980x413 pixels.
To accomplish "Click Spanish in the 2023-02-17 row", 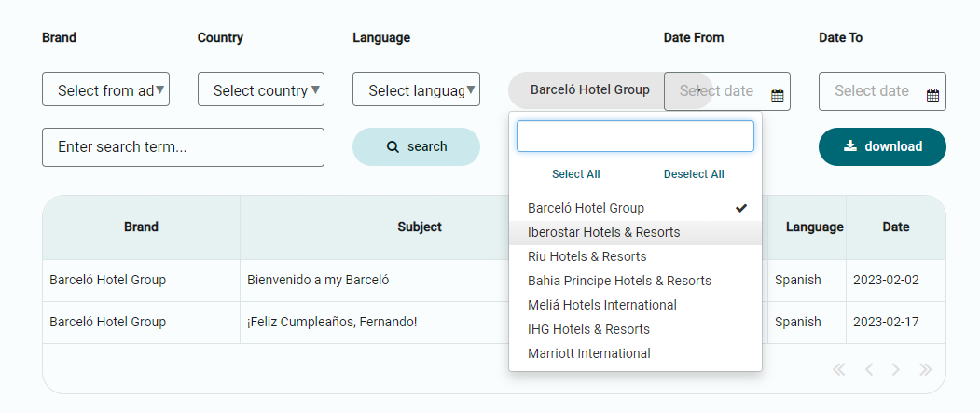I will [798, 322].
